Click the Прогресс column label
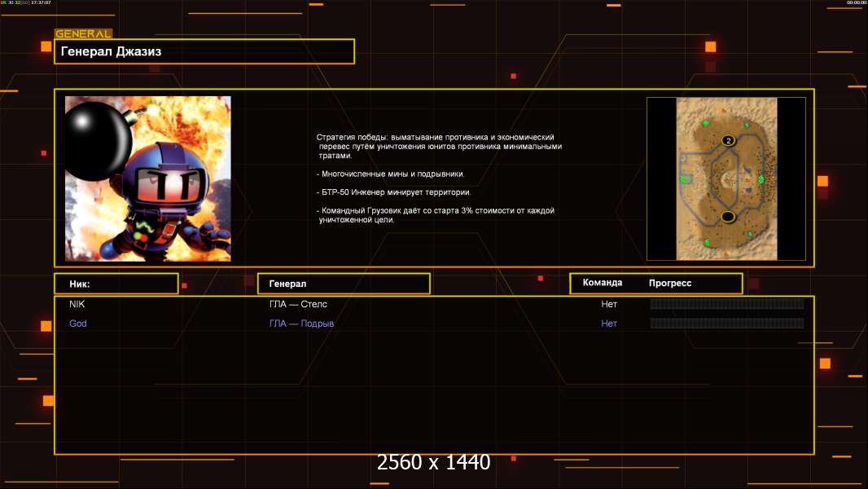 click(670, 283)
